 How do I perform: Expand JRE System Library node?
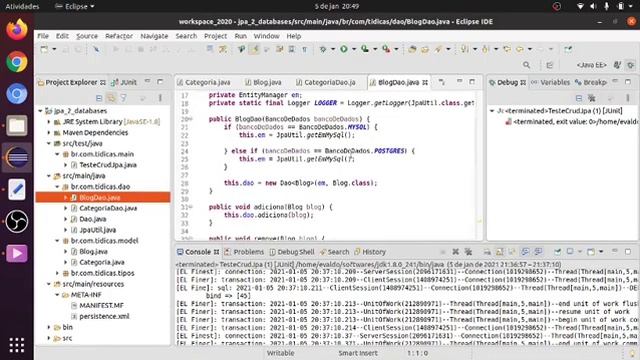(49, 122)
